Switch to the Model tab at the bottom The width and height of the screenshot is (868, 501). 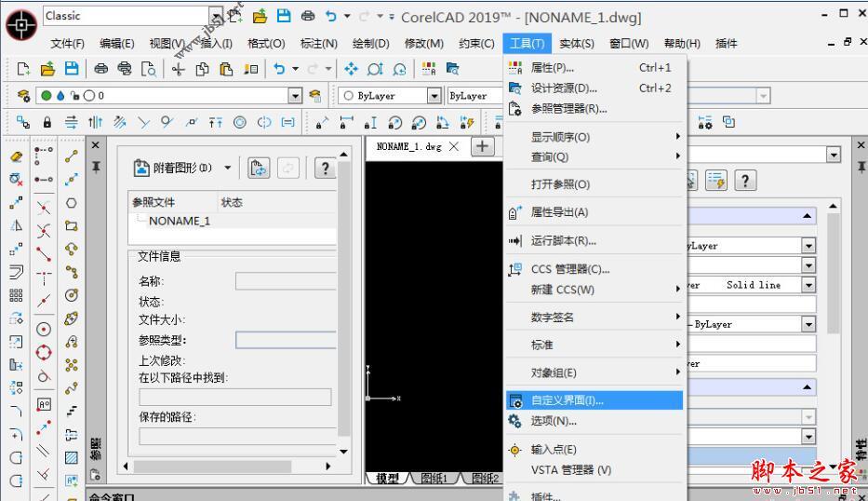[388, 479]
